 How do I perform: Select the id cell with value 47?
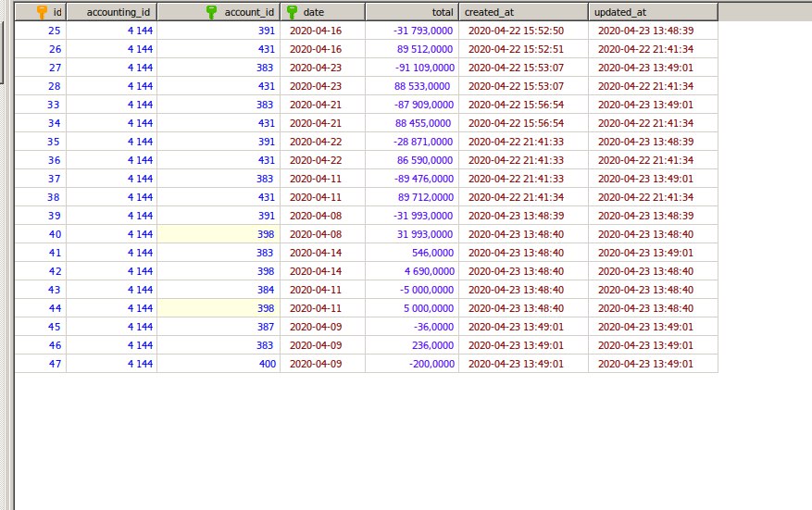tap(41, 364)
